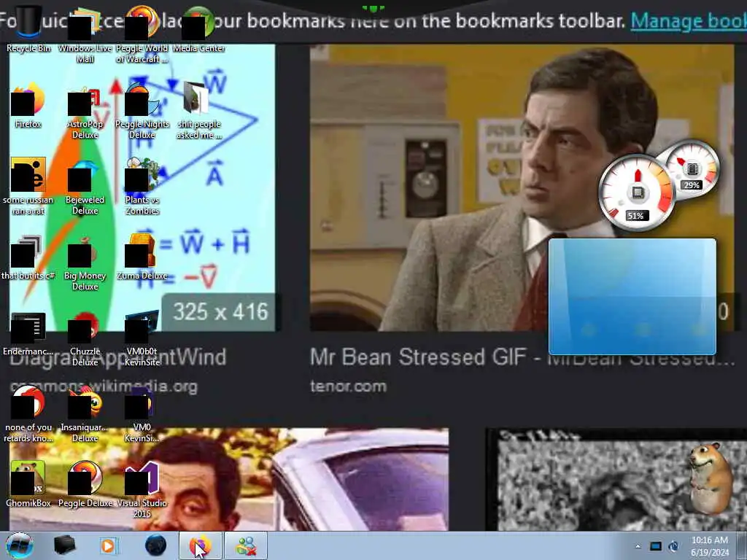Open the Windows Start menu orb
747x560 pixels.
pos(20,545)
